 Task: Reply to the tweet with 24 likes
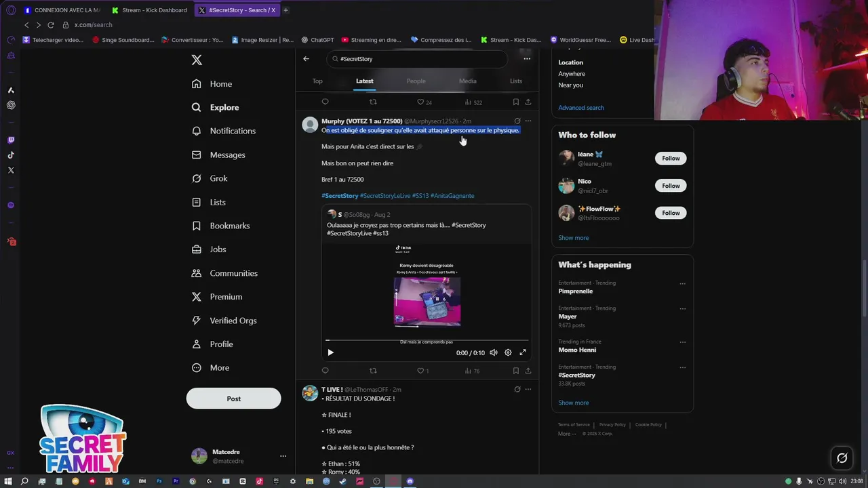coord(325,102)
